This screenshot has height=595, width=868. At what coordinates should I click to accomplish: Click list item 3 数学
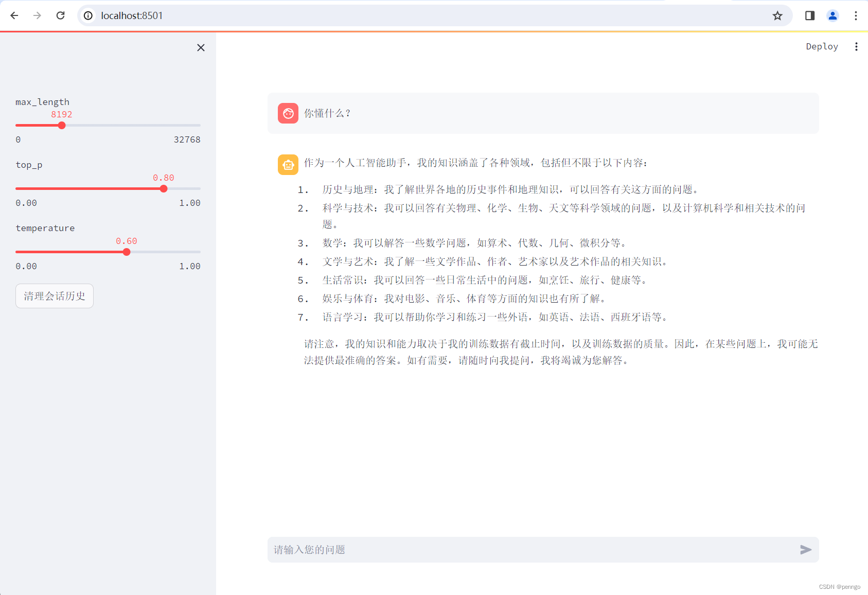click(474, 243)
